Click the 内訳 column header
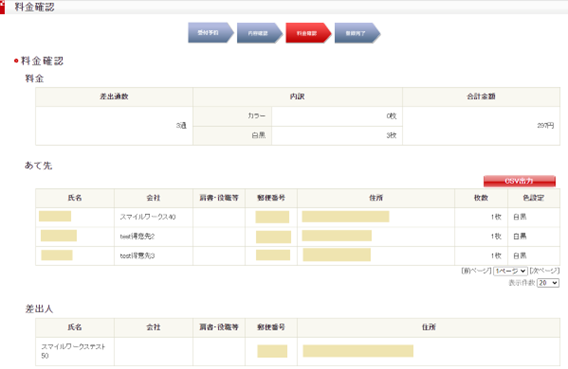Viewport: 568px width, 369px height. tap(297, 97)
